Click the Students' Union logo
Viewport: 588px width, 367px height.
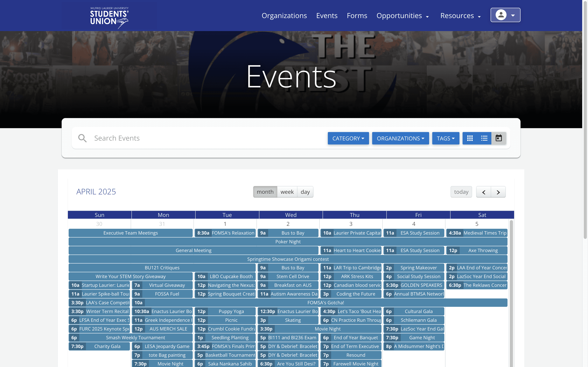point(109,17)
